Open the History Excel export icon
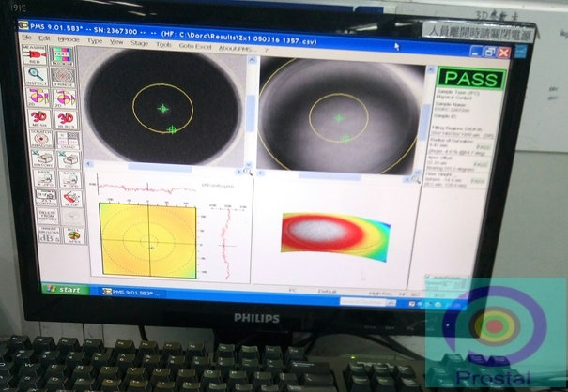 tap(42, 158)
